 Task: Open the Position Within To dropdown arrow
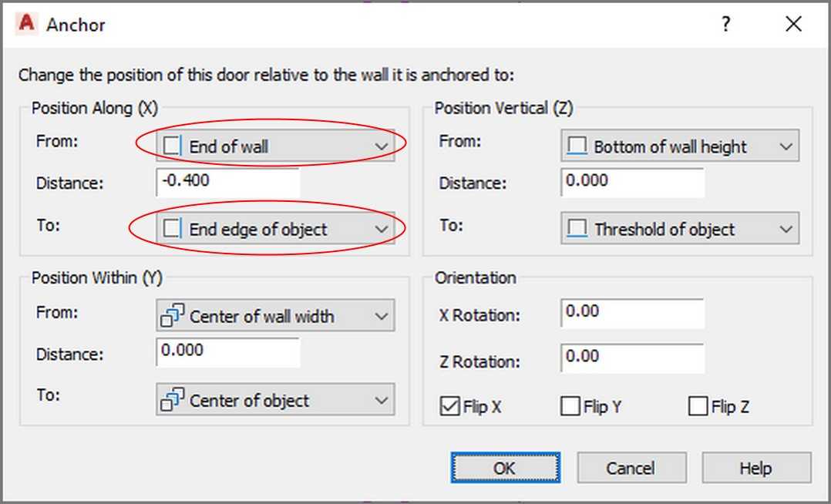click(x=381, y=401)
